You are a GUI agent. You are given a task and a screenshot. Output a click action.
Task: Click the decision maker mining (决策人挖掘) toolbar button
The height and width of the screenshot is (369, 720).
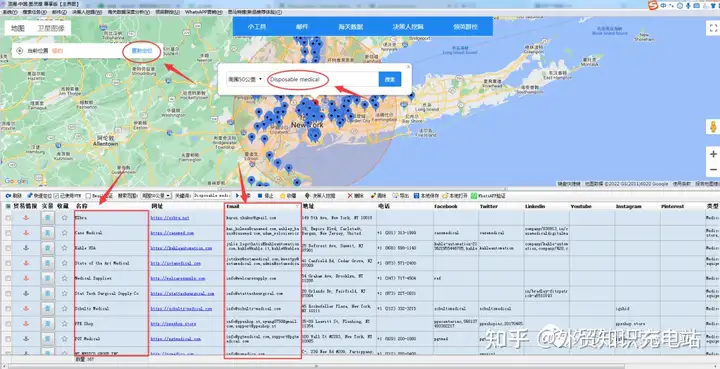[320, 196]
